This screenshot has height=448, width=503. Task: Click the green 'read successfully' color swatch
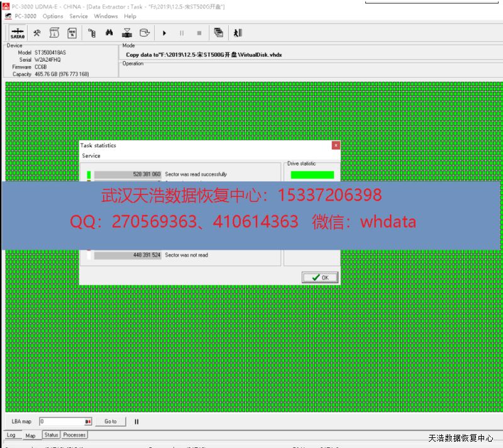point(89,174)
